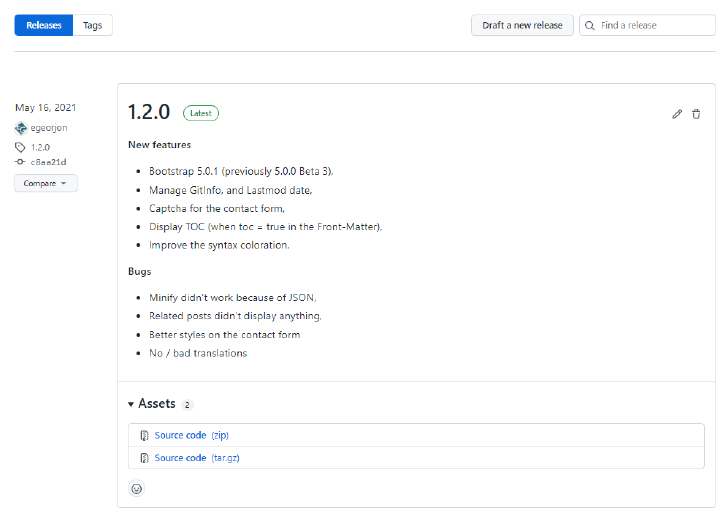The image size is (720, 513).
Task: Click Captcha for the contact form text
Action: [217, 209]
